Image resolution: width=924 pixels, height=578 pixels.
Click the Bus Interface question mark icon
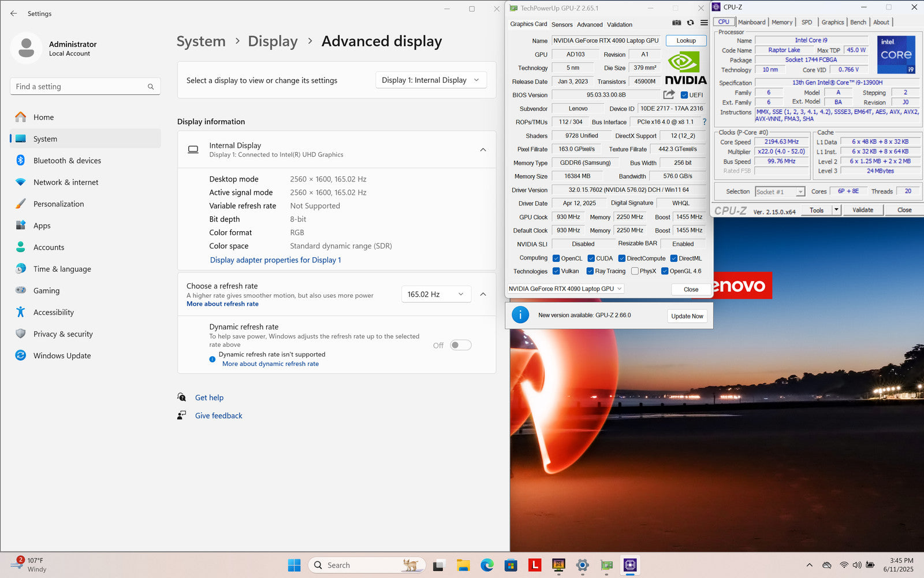point(704,122)
